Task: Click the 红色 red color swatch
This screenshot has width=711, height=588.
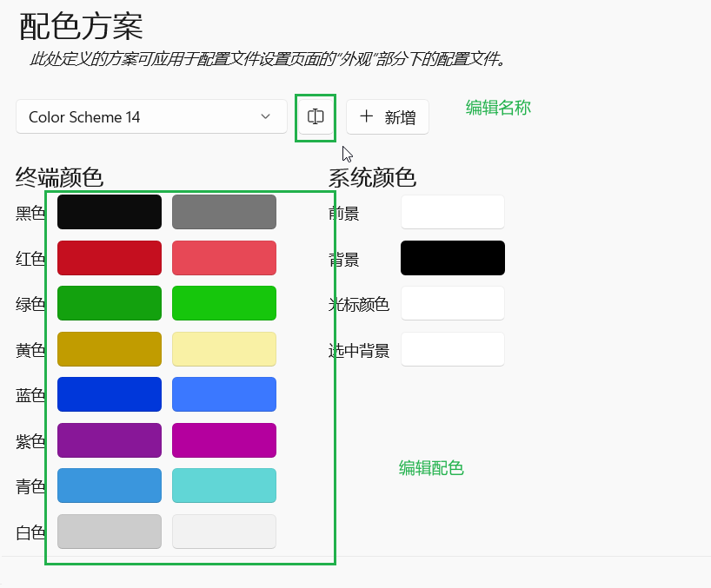Action: pos(109,257)
